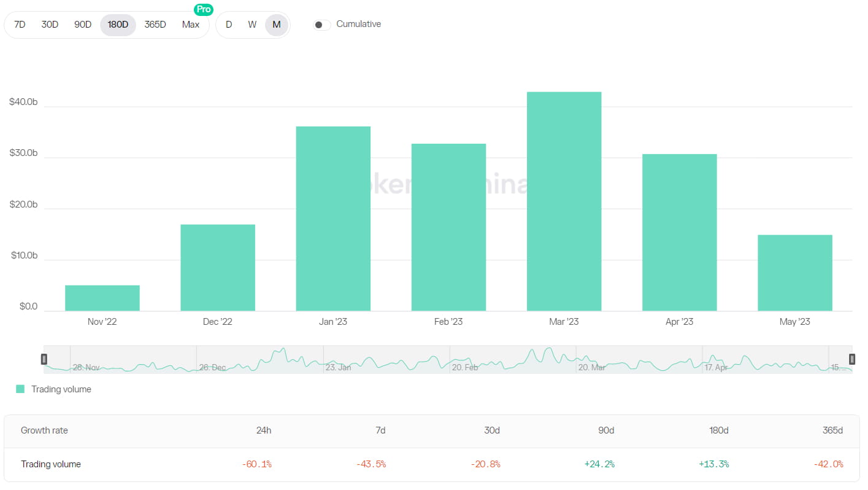Set granularity to weekly (W)
Viewport: 868px width, 490px height.
click(252, 25)
